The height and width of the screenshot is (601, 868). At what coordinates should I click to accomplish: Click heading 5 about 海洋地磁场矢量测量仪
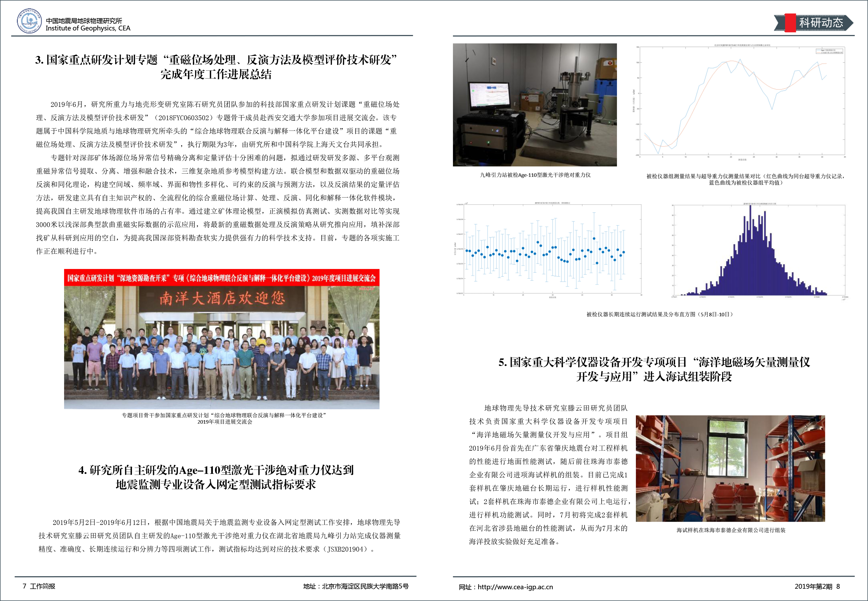click(x=654, y=369)
